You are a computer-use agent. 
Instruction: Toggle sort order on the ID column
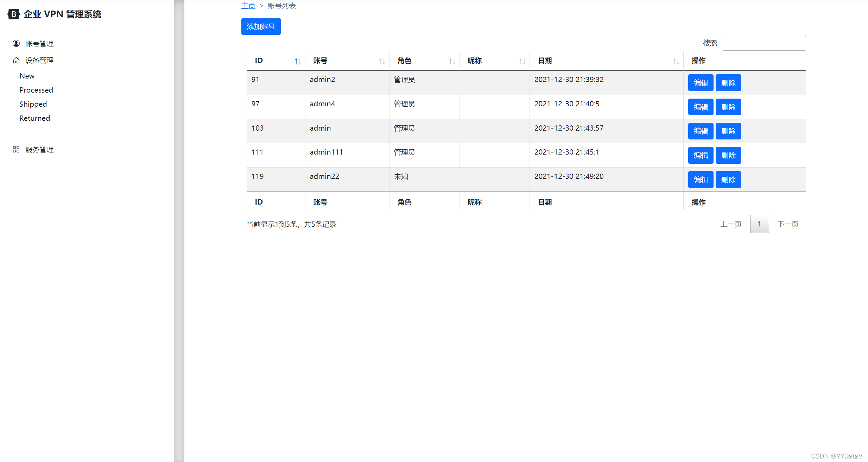(297, 61)
